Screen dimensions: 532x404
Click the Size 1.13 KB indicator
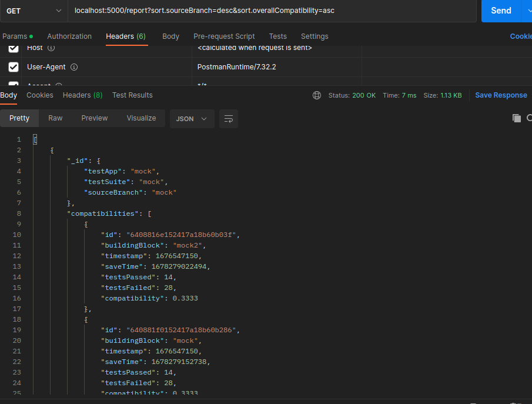point(443,95)
